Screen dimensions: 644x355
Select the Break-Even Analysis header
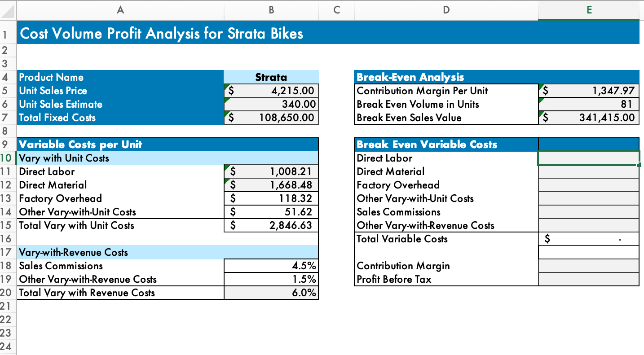click(x=497, y=77)
